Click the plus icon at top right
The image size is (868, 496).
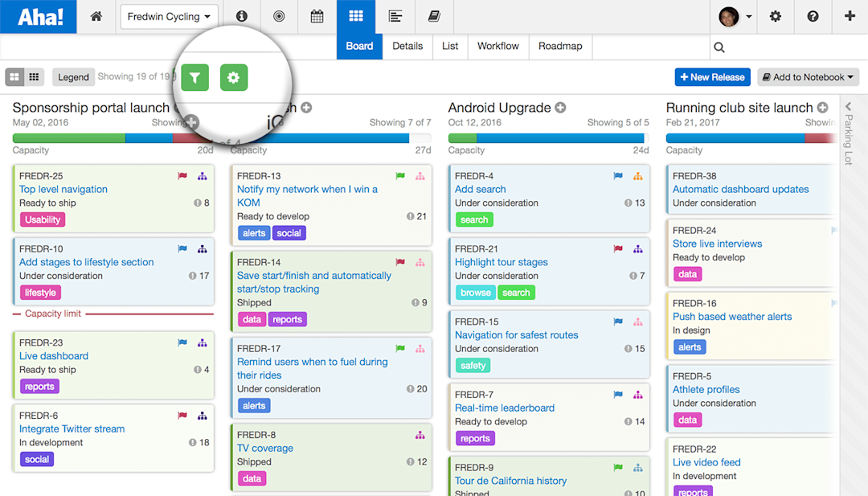pyautogui.click(x=849, y=16)
